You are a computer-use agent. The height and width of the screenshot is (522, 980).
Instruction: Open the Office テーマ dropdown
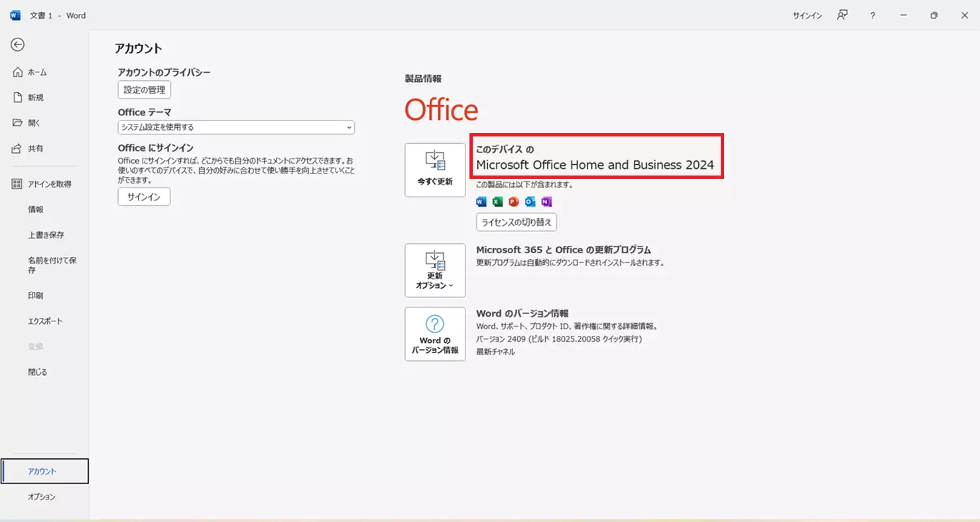(236, 127)
